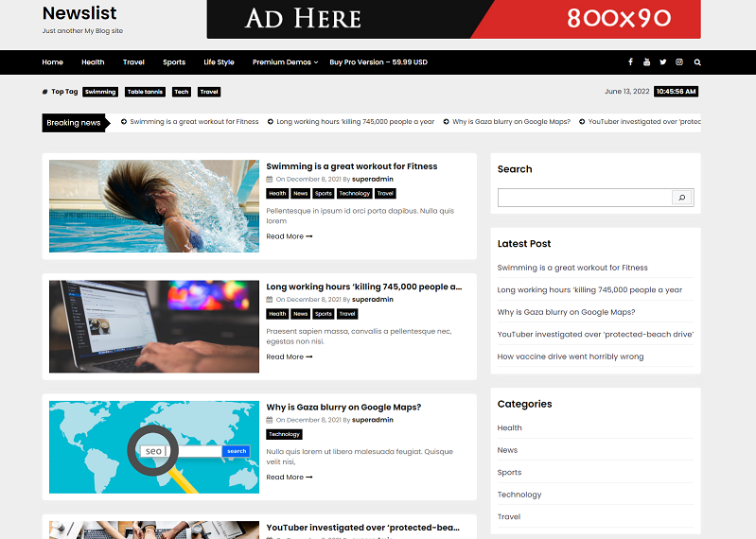Image resolution: width=756 pixels, height=539 pixels.
Task: Open title YouTuber investigated over 'protected-bea...
Action: (x=363, y=528)
